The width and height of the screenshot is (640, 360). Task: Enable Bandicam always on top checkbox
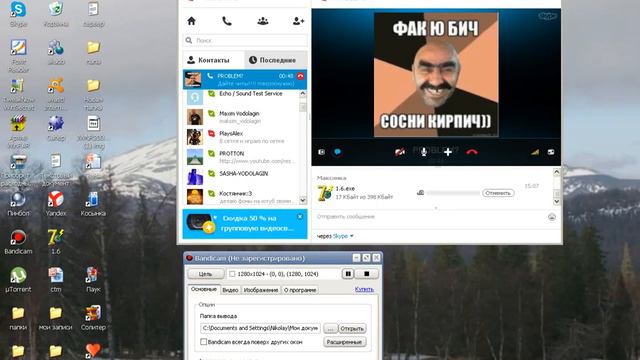[x=203, y=342]
